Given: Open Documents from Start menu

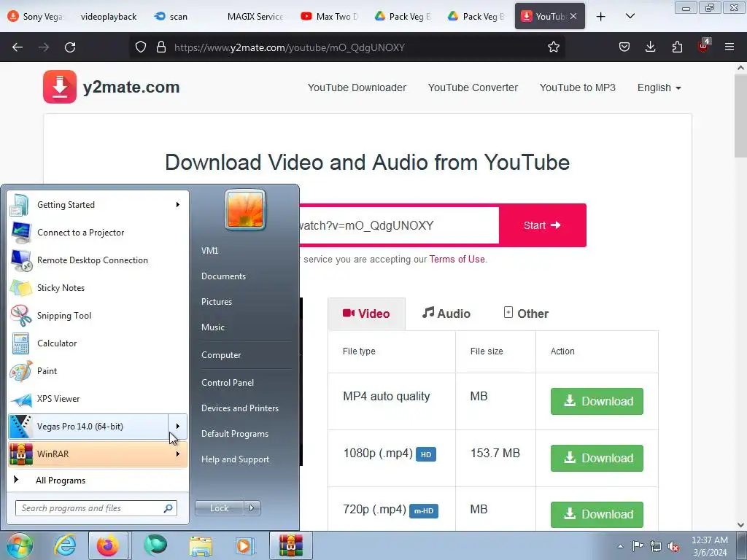Looking at the screenshot, I should 223,276.
